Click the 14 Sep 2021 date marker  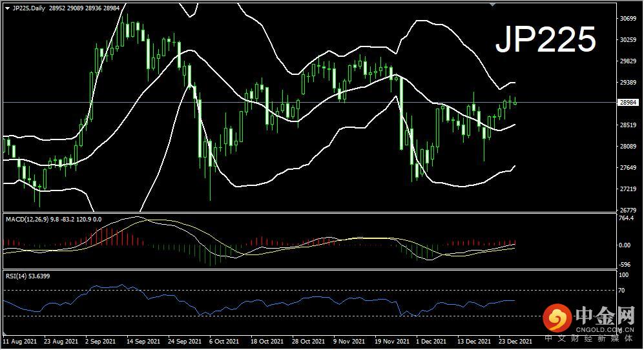143,342
